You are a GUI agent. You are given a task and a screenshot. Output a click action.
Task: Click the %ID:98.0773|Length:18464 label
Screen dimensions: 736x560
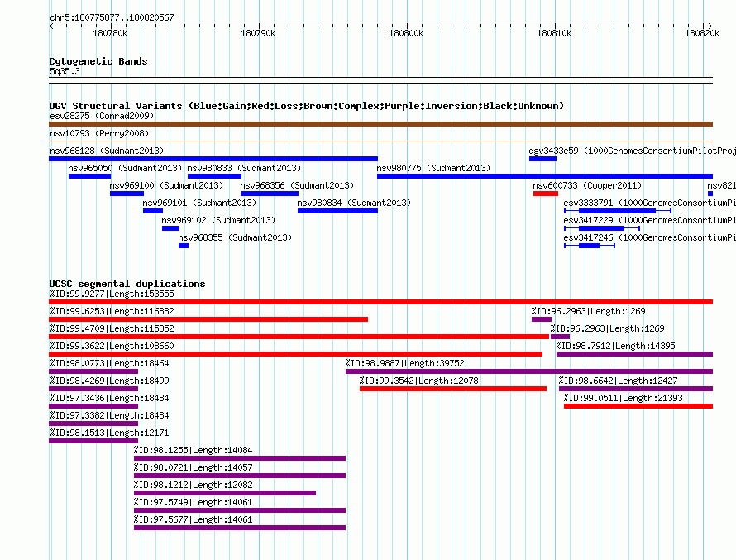coord(109,363)
